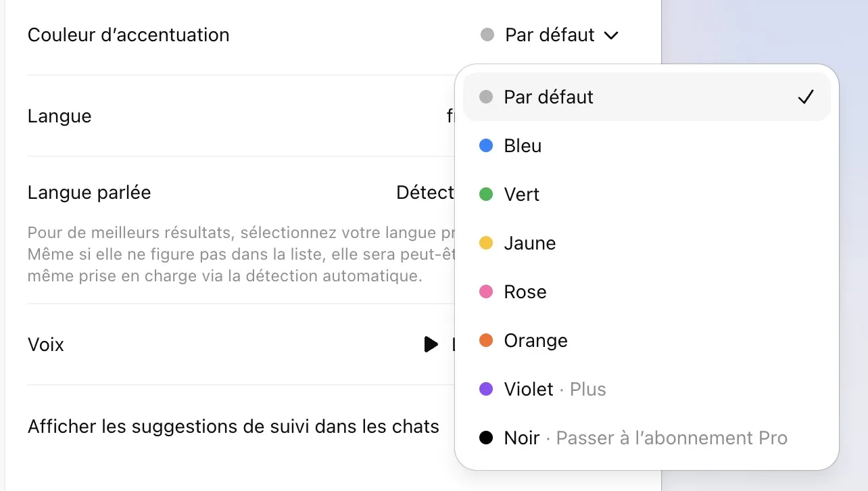
Task: Click the purple dot beside Violet
Action: [485, 389]
